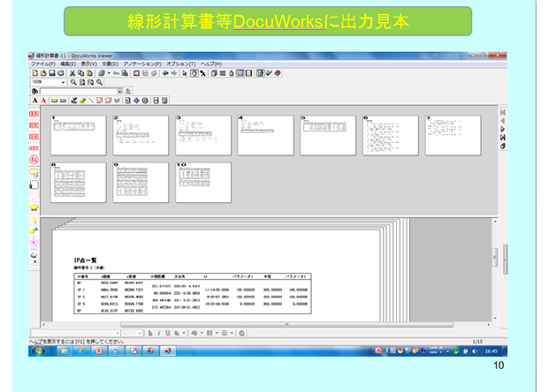Screen dimensions: 548x392
Task: Click the Save floppy disk icon
Action: (52, 73)
